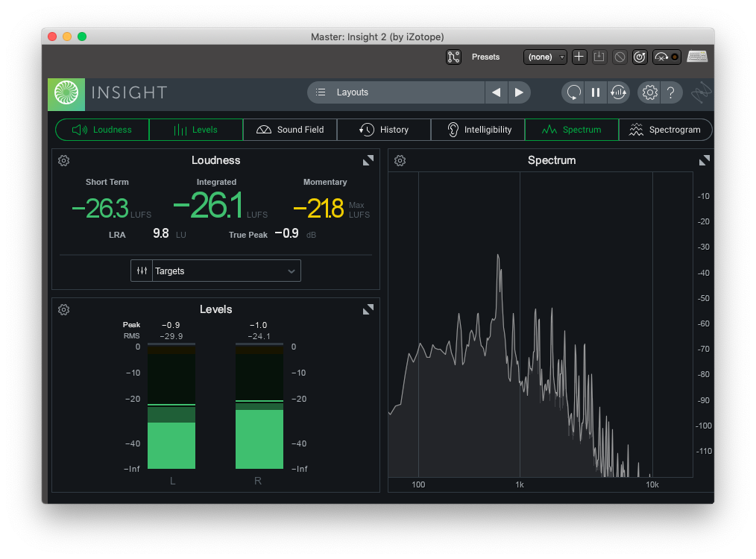Toggle the Loudness meter view on
This screenshot has width=756, height=559.
[x=101, y=129]
